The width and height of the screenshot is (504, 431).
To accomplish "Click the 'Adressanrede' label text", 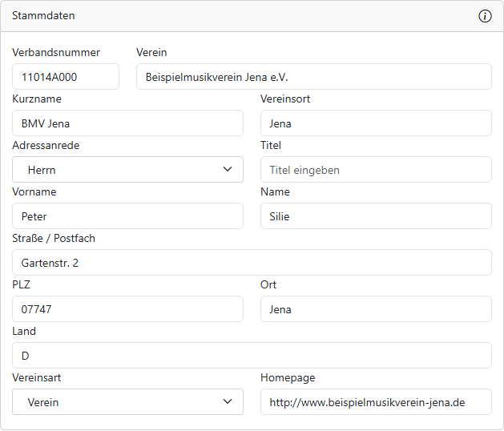I will 46,145.
